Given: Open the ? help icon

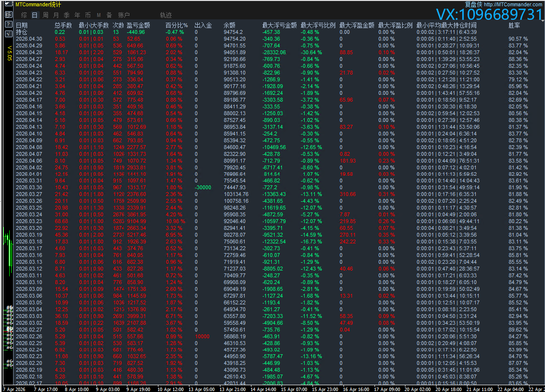Looking at the screenshot, I should pyautogui.click(x=9, y=24).
